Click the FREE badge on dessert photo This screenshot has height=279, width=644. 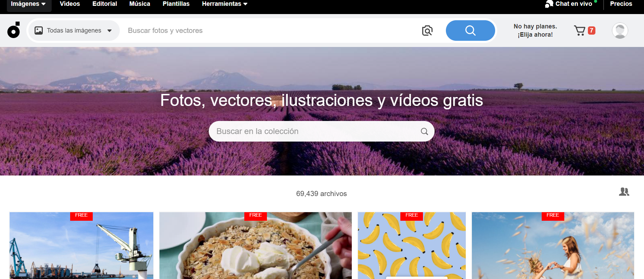pos(256,216)
